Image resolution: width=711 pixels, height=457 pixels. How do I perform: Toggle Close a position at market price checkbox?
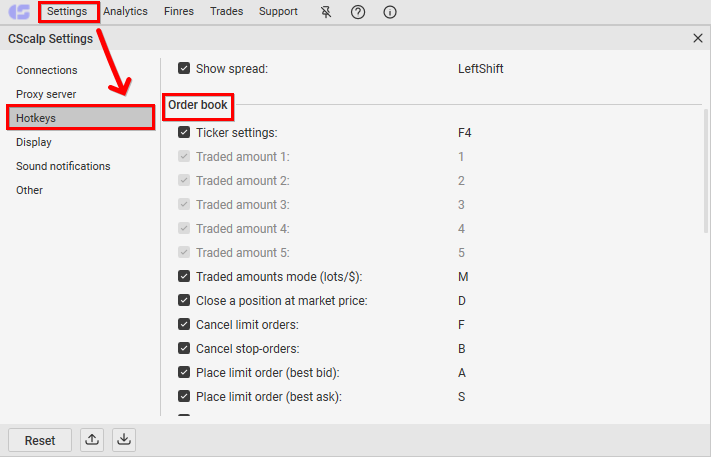(184, 300)
